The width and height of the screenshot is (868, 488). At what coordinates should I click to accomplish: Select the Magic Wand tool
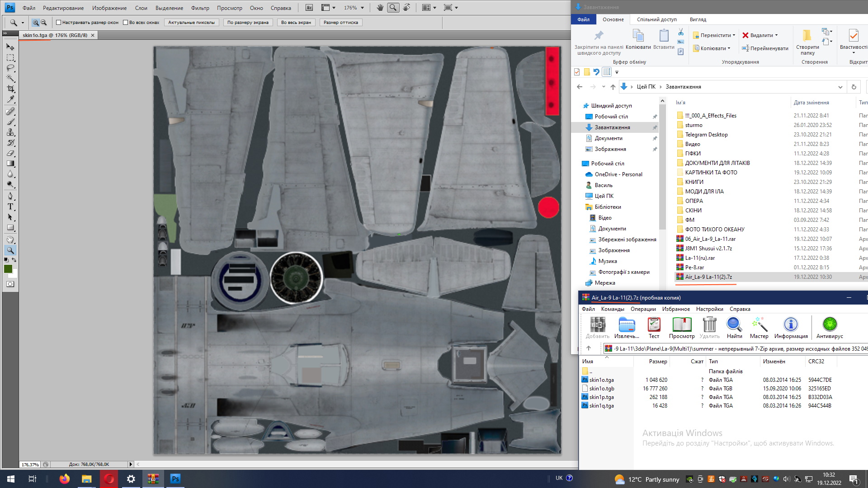[x=10, y=79]
